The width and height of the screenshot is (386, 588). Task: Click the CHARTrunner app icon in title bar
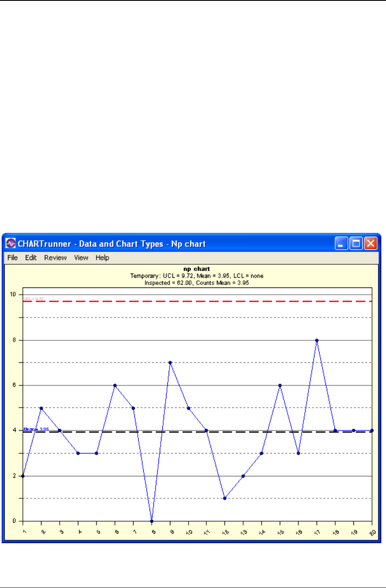(x=11, y=243)
